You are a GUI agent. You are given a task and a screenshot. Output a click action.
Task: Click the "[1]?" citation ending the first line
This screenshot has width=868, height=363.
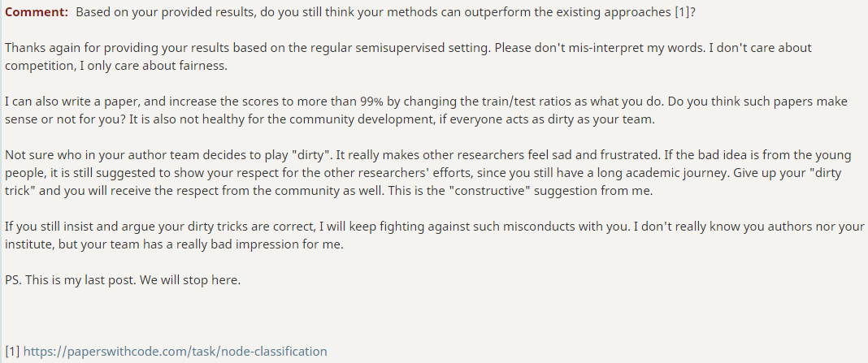click(x=685, y=12)
